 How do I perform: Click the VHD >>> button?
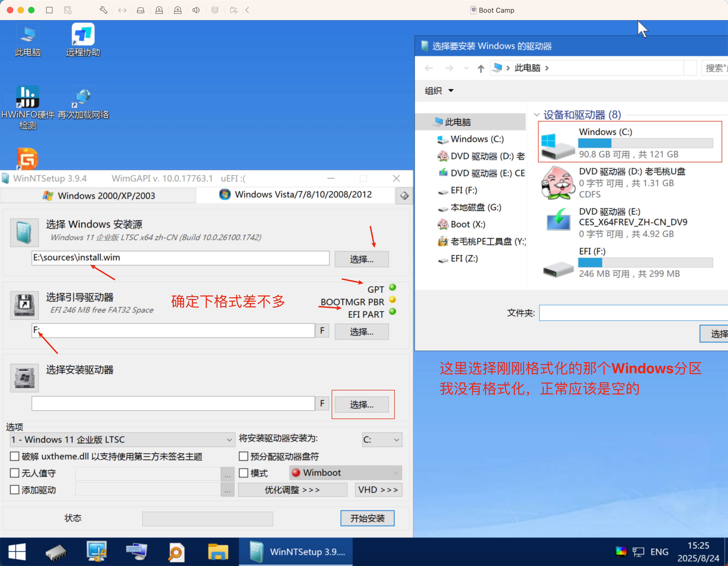tap(379, 490)
